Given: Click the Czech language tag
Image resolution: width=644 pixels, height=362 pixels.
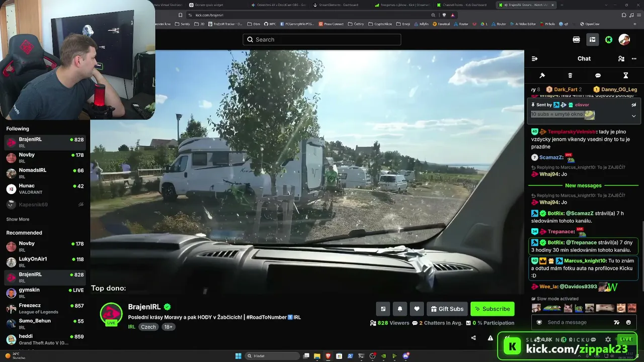Looking at the screenshot, I should click(x=148, y=327).
